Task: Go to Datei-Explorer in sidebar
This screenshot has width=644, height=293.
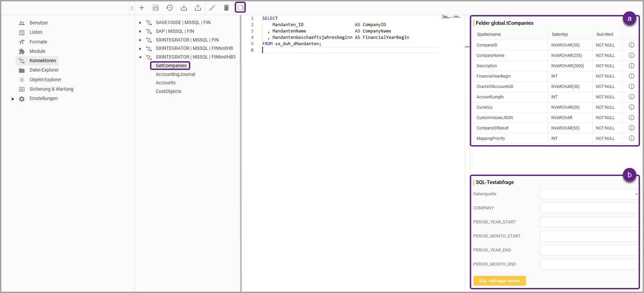Action: [44, 70]
